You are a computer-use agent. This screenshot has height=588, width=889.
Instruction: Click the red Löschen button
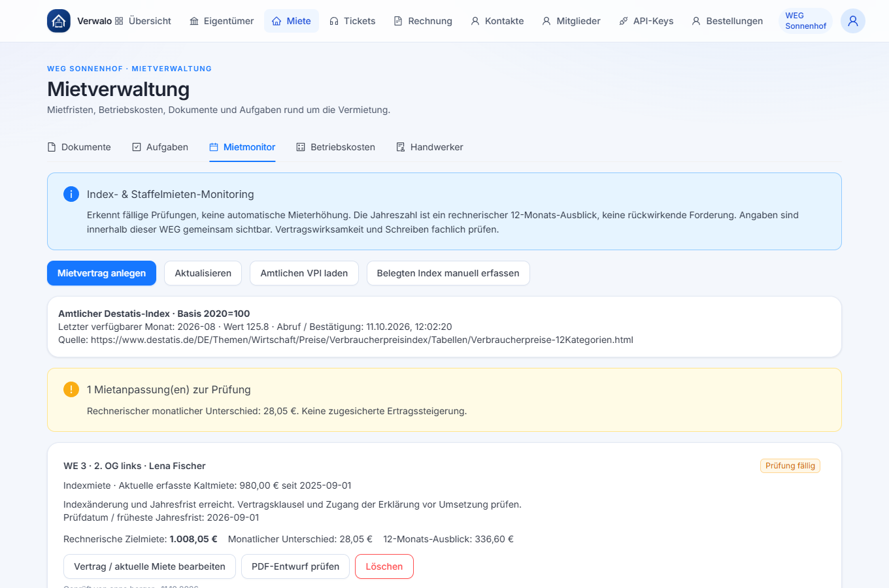click(x=384, y=566)
